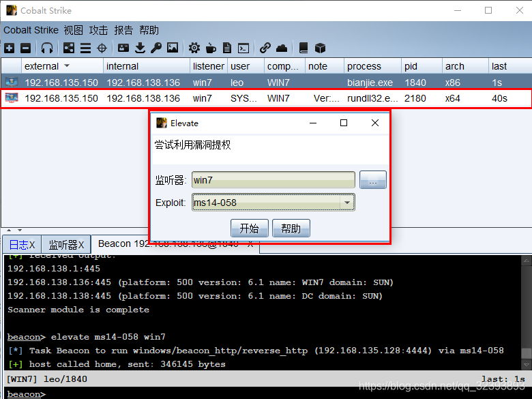Sort by arch column header
The image size is (532, 399).
465,66
